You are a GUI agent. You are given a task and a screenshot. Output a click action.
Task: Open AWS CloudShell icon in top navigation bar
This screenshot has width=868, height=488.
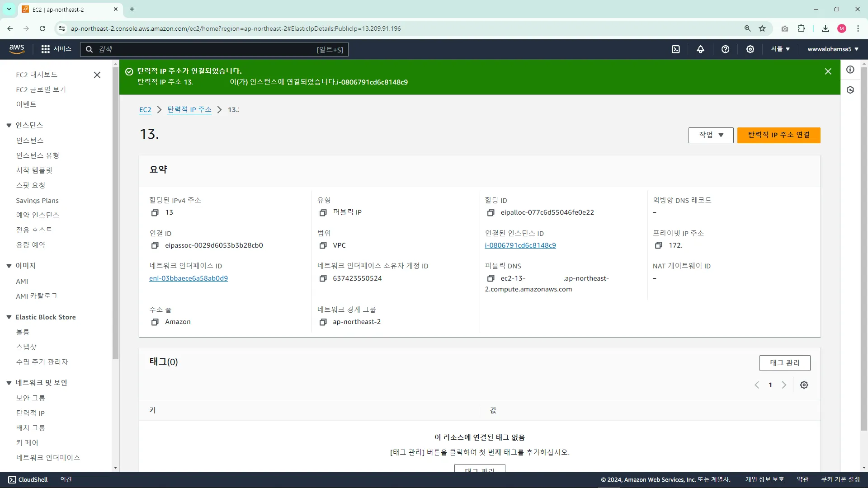click(675, 49)
